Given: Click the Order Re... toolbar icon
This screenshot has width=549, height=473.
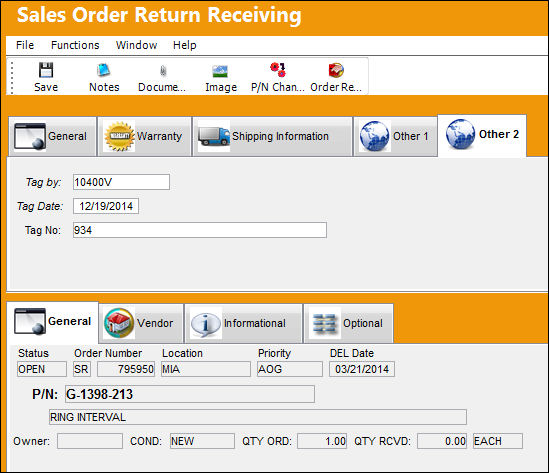Looking at the screenshot, I should coord(336,70).
